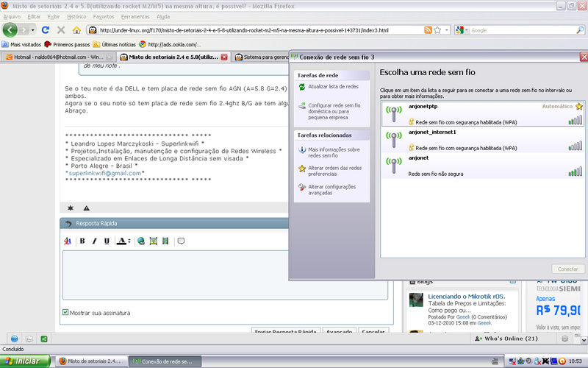Close the Misto de setoriais tab

(x=224, y=57)
